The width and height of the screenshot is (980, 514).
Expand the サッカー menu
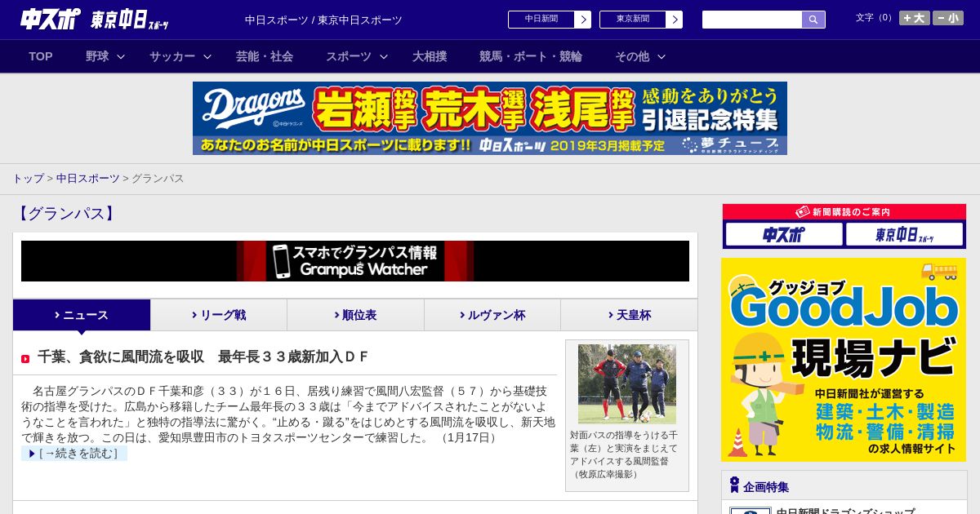click(180, 56)
